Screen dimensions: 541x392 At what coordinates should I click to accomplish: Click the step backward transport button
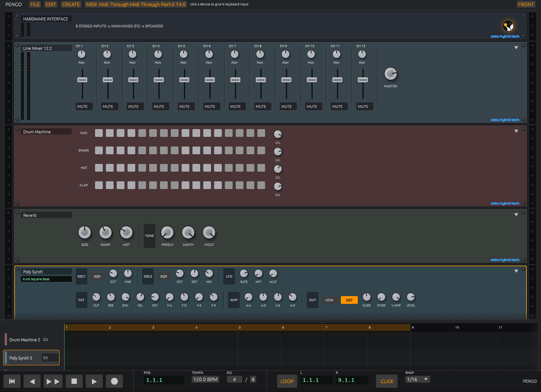click(x=32, y=381)
